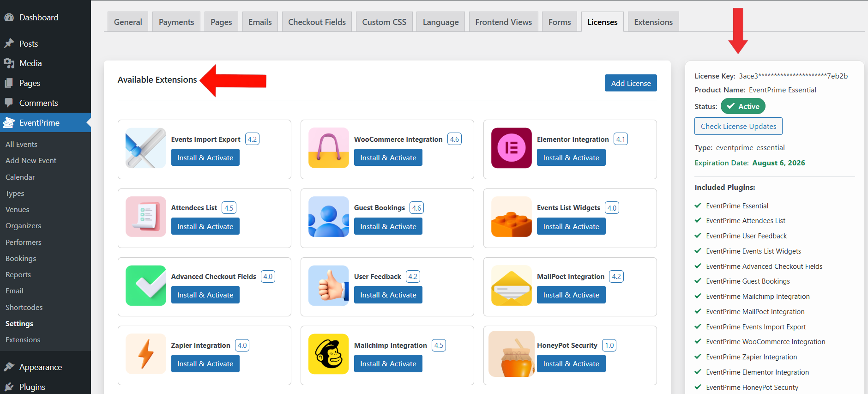Install & Activate Events List Widgets

coord(571,226)
